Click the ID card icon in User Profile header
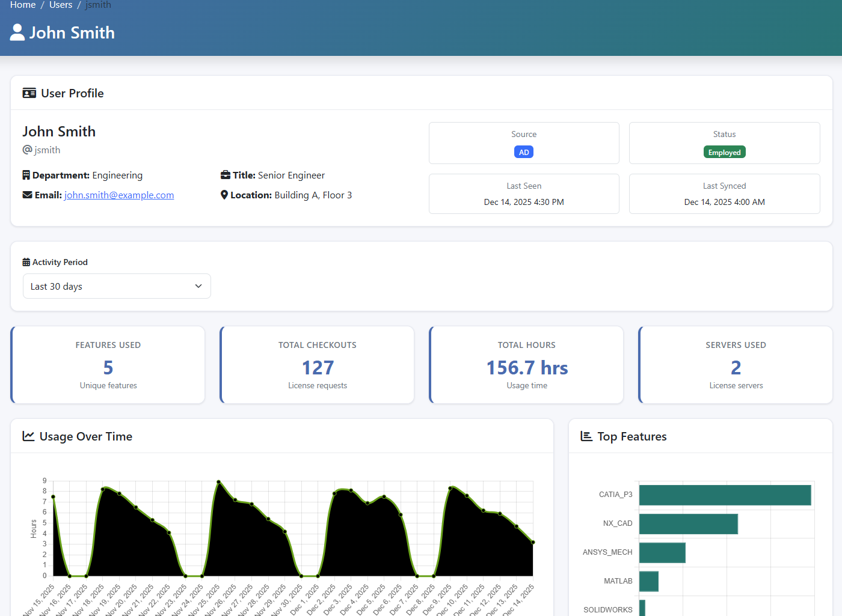 tap(29, 93)
